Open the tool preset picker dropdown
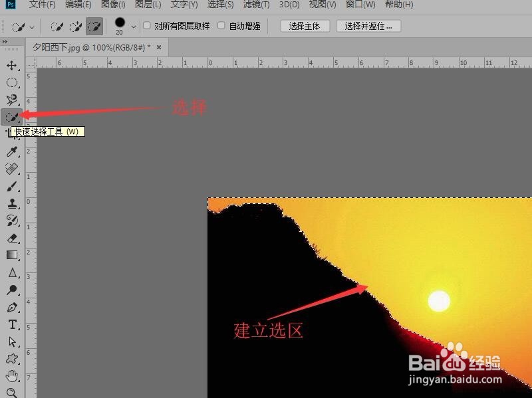532x398 pixels. point(32,27)
